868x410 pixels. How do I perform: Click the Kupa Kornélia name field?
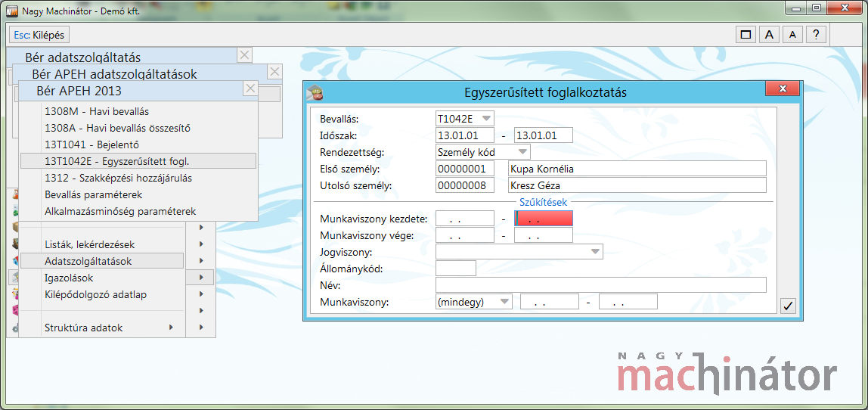tap(637, 169)
